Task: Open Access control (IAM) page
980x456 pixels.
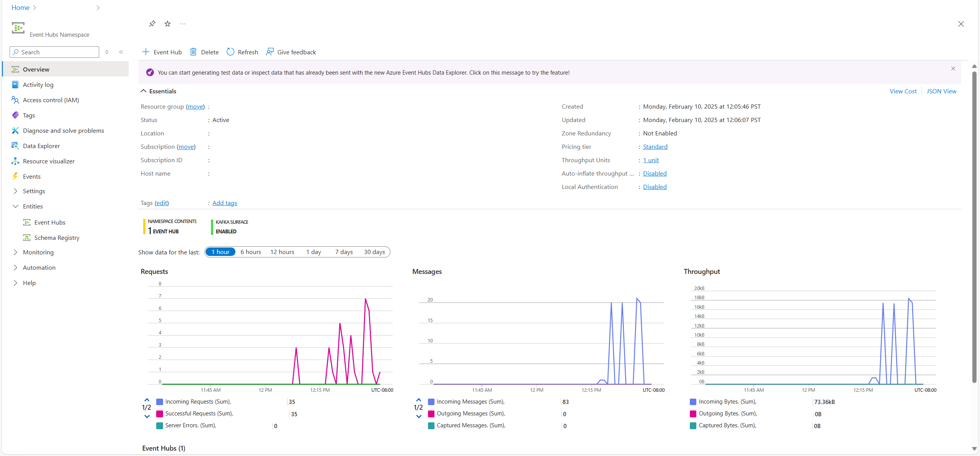Action: coord(51,100)
